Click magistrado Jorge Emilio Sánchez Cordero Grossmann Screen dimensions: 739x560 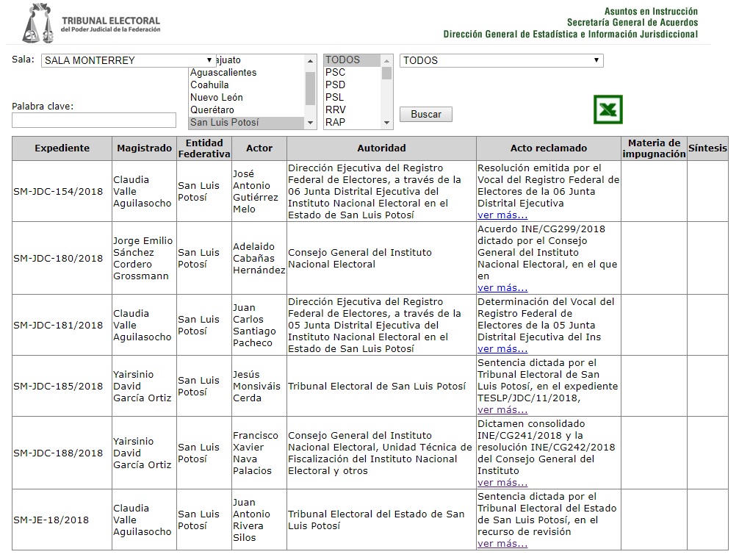[x=143, y=259]
